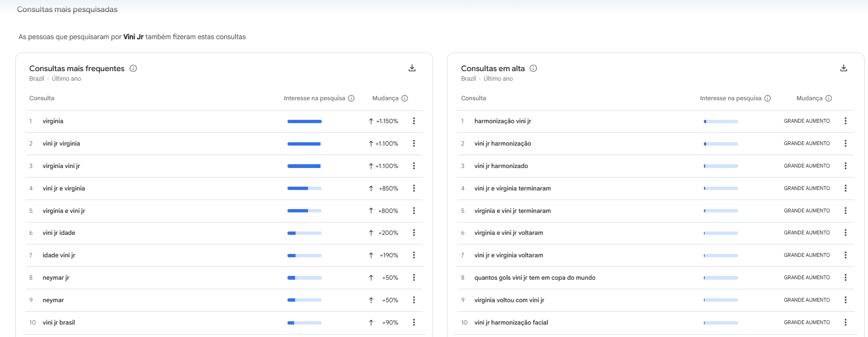Open more options for vini jr harmonização row
868x337 pixels.
pos(846,143)
